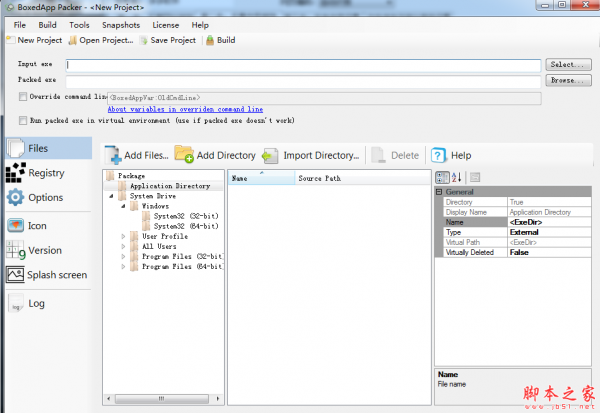Open the Snapshots menu
Viewport: 600px width, 413px height.
[x=120, y=24]
